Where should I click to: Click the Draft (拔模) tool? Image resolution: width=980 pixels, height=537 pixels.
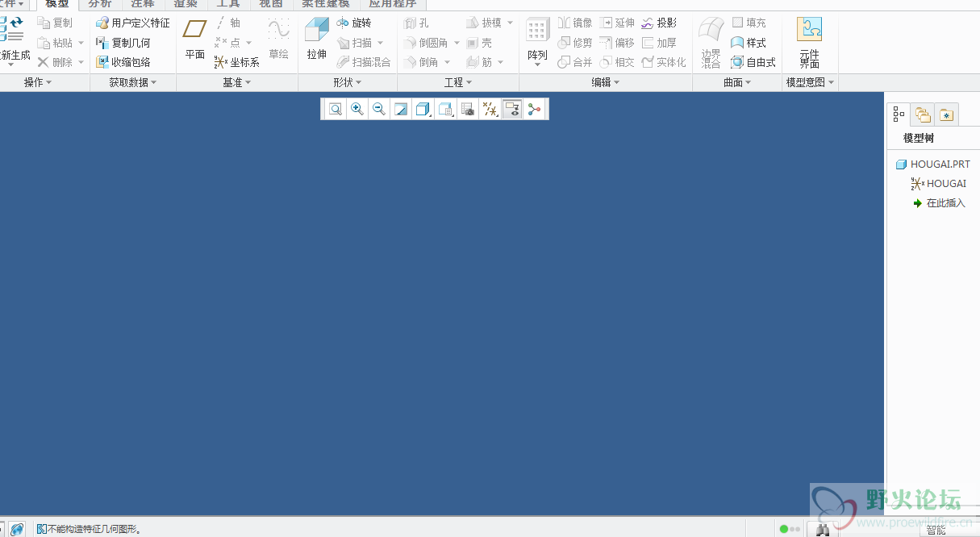[x=485, y=23]
